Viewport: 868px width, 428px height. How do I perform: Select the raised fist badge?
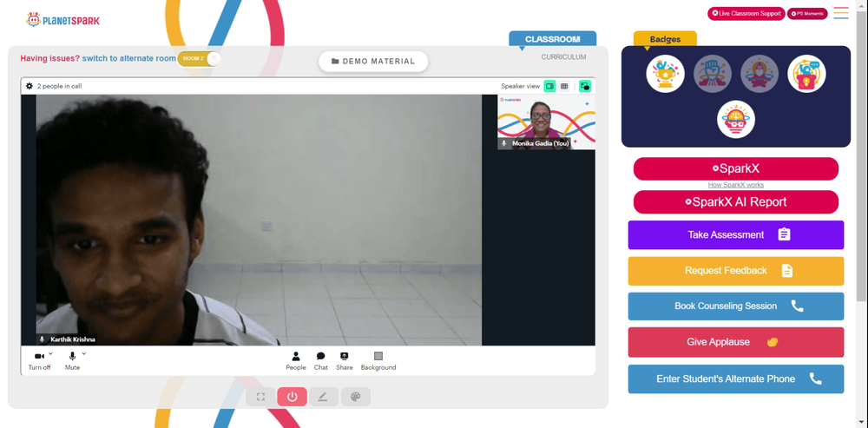pyautogui.click(x=713, y=74)
